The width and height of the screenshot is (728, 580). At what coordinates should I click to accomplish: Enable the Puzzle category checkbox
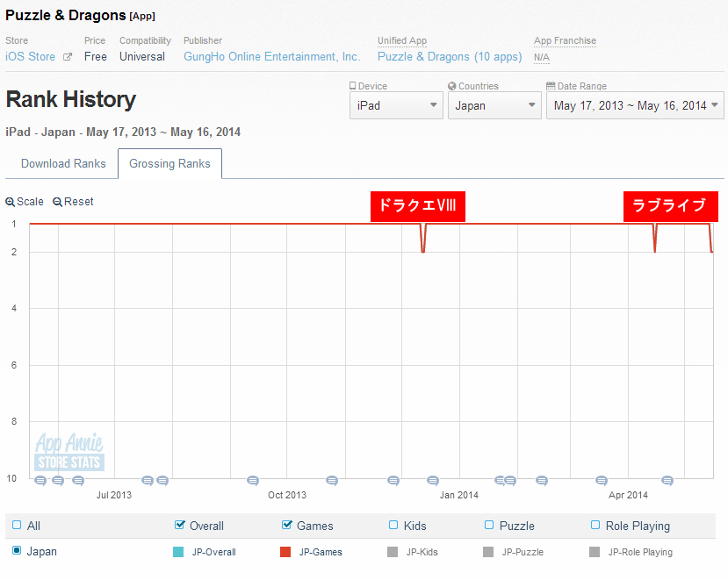point(489,526)
